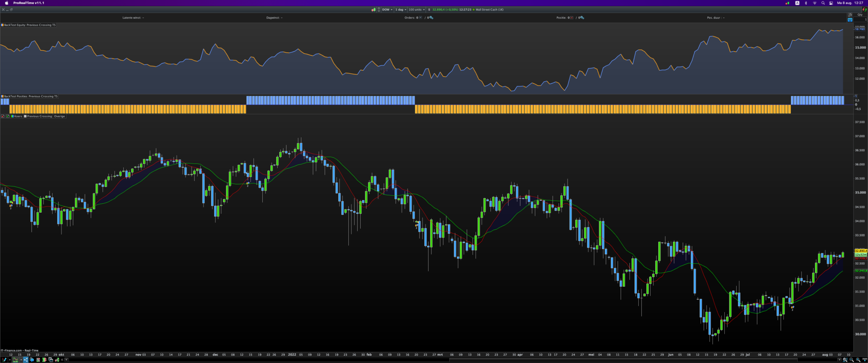Click the wrench settings icon
The height and width of the screenshot is (363, 868).
850,15
